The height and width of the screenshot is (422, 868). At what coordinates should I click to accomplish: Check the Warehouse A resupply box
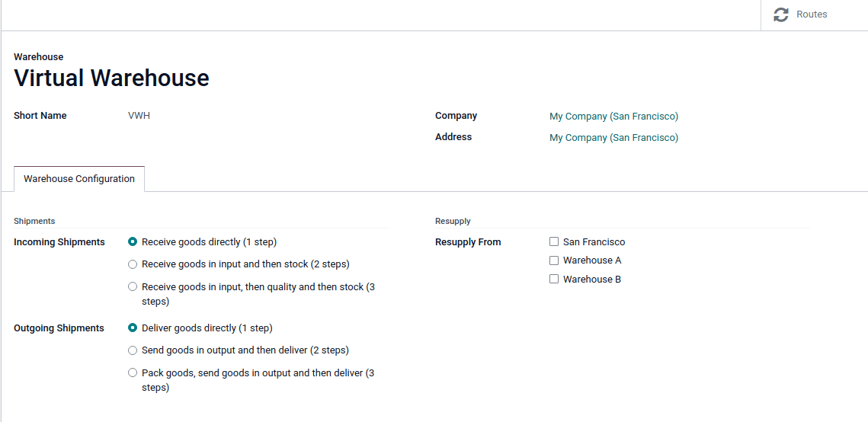pyautogui.click(x=554, y=261)
